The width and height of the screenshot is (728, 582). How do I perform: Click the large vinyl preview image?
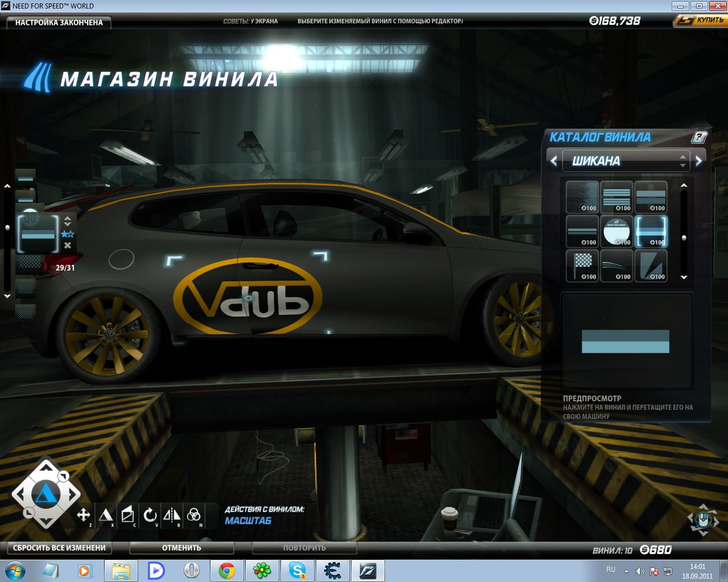pos(626,341)
